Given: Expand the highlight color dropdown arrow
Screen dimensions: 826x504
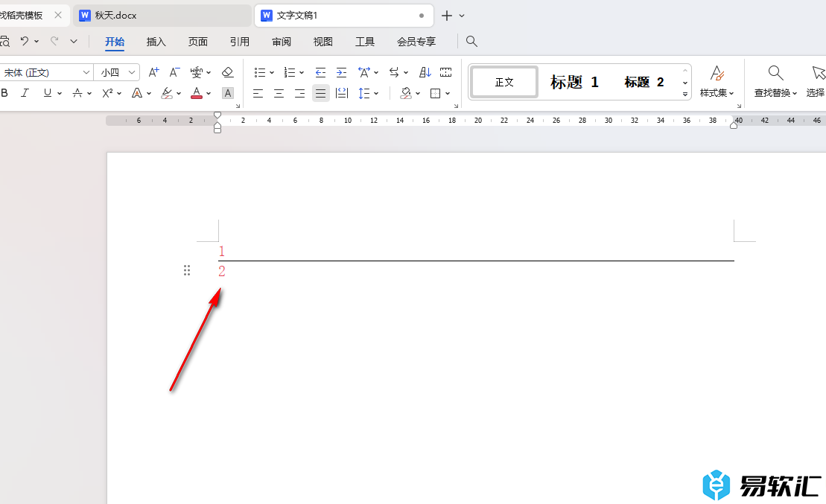Looking at the screenshot, I should [179, 94].
